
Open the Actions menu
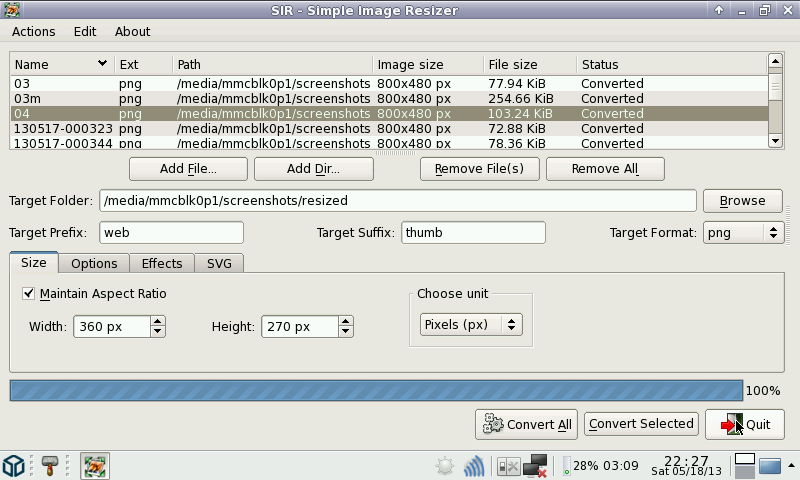point(34,32)
